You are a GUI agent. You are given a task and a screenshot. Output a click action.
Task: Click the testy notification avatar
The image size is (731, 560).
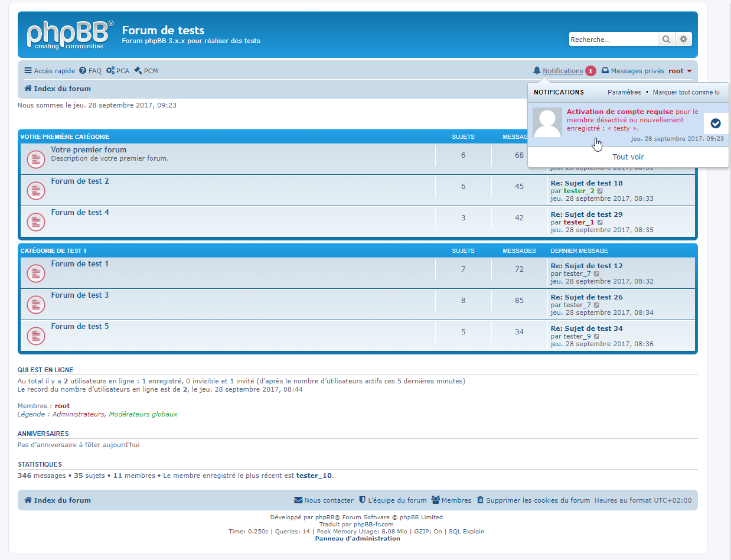[x=547, y=122]
